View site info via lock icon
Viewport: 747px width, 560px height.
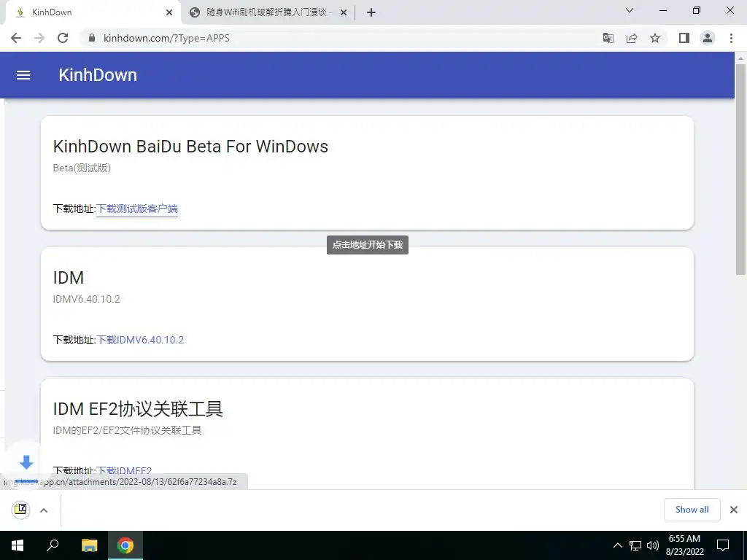pos(92,38)
